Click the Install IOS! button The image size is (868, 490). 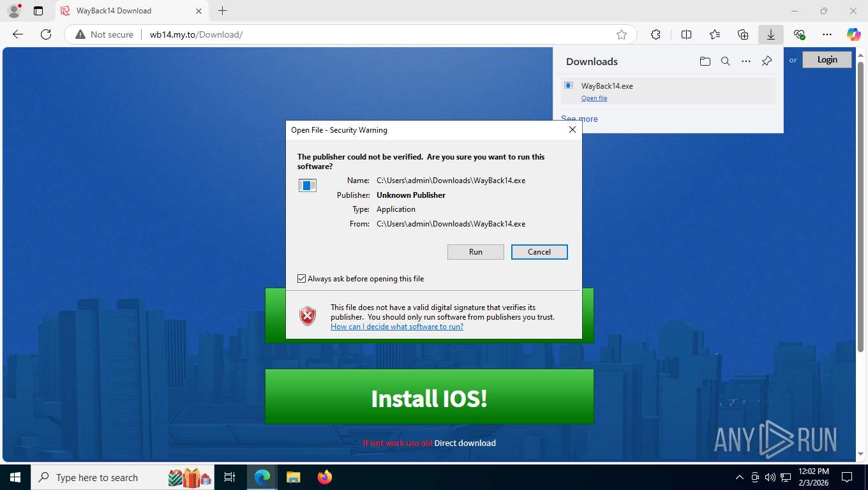(430, 397)
